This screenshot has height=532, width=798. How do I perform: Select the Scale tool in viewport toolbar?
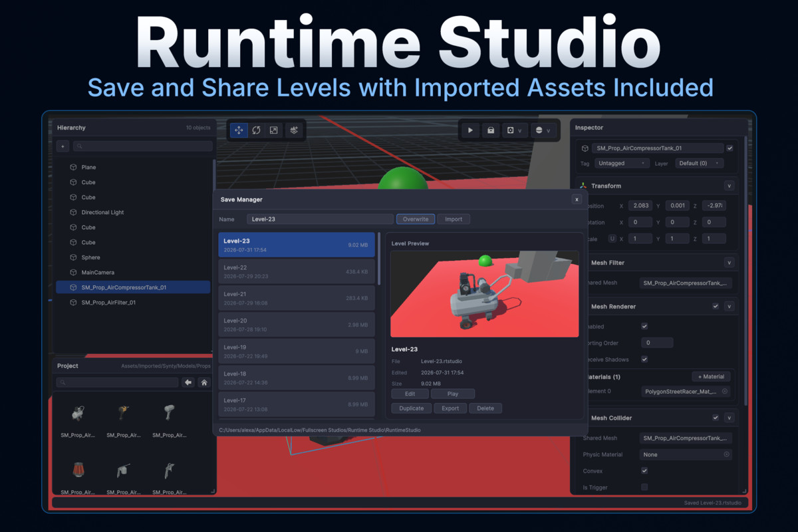pos(273,130)
